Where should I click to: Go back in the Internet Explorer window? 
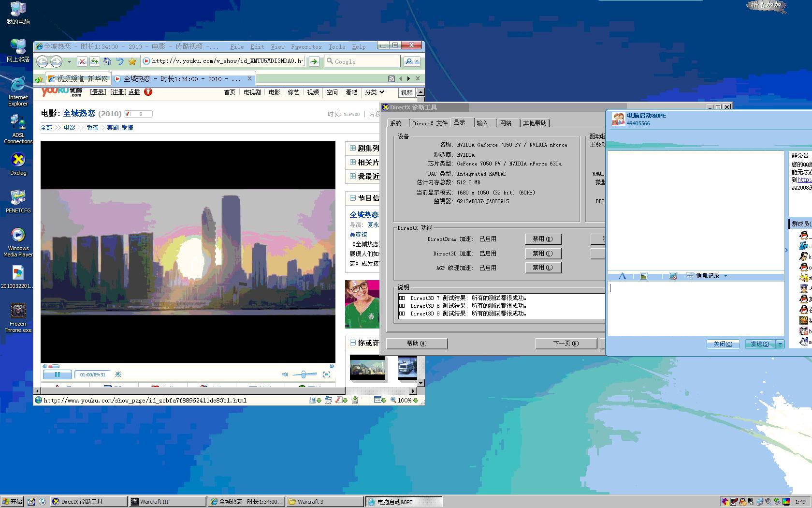tap(43, 61)
